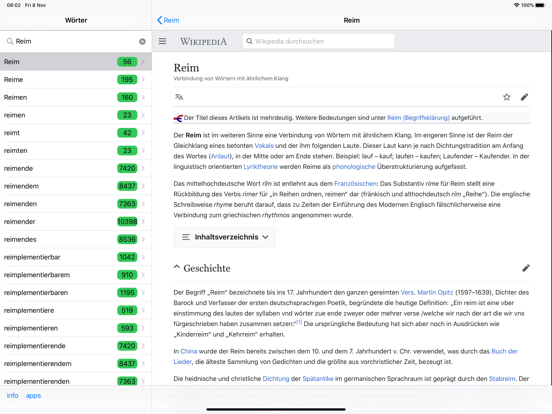Click the 195 badge of Reime
The height and width of the screenshot is (414, 552).
point(127,80)
